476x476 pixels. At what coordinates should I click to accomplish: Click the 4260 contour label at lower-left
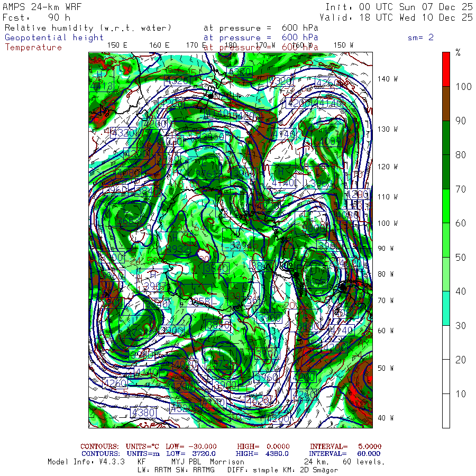[x=115, y=383]
